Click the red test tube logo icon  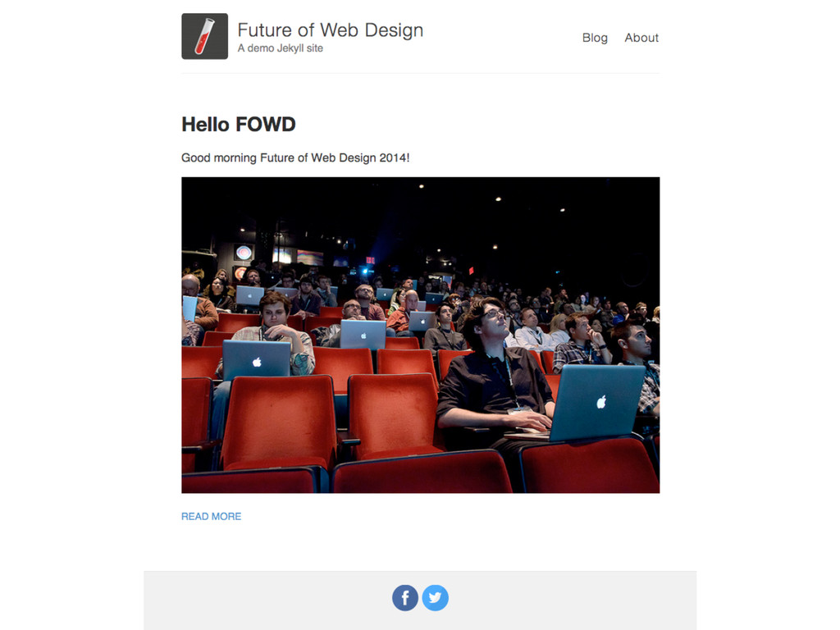[x=204, y=36]
